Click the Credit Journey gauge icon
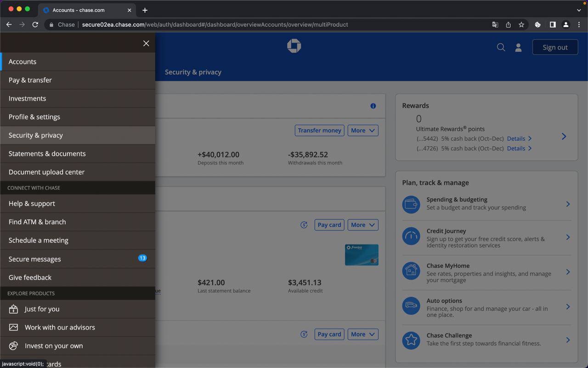The image size is (588, 368). (411, 237)
